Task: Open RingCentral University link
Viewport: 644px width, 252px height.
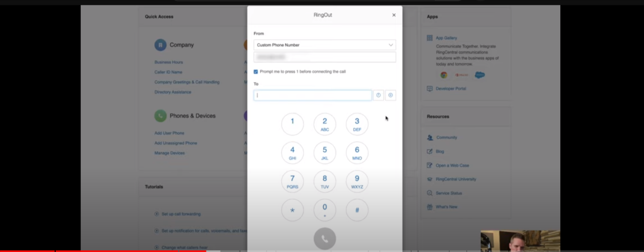Action: tap(456, 179)
